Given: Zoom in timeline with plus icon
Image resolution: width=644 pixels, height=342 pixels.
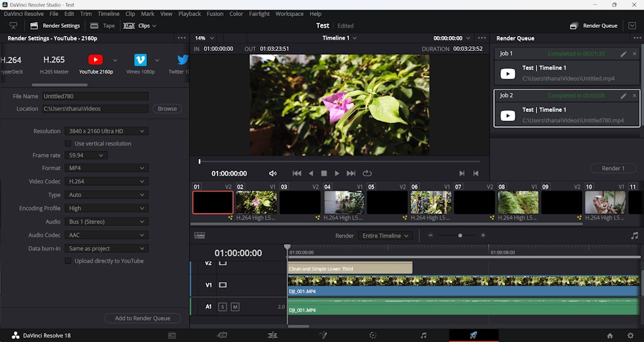Looking at the screenshot, I should 483,235.
